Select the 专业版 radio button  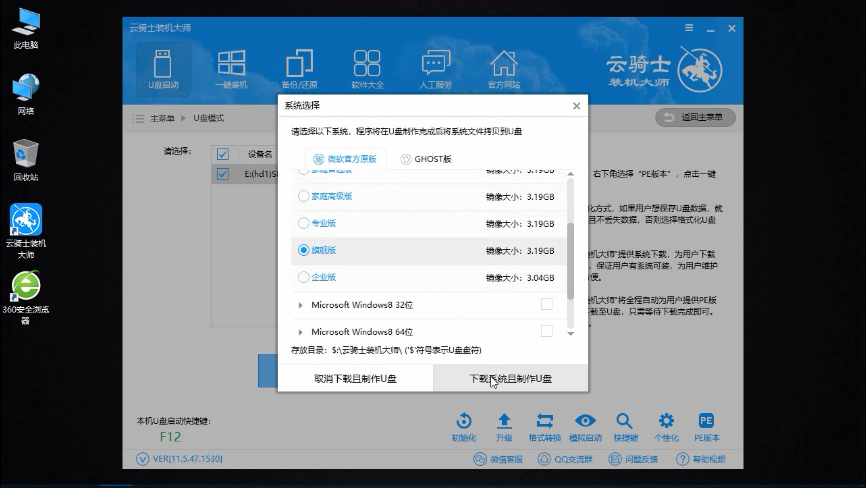[303, 223]
